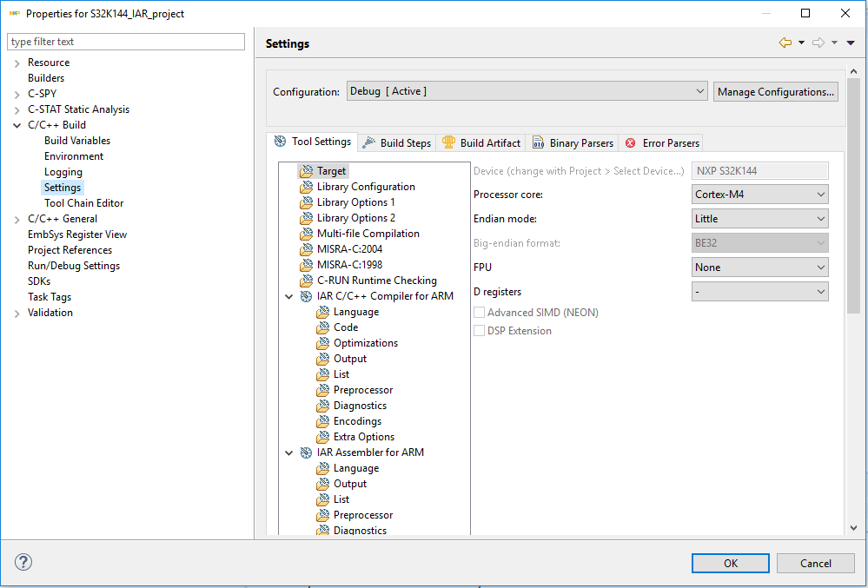Screen dimensions: 868x588
Task: Click the type filter text field
Action: click(127, 42)
